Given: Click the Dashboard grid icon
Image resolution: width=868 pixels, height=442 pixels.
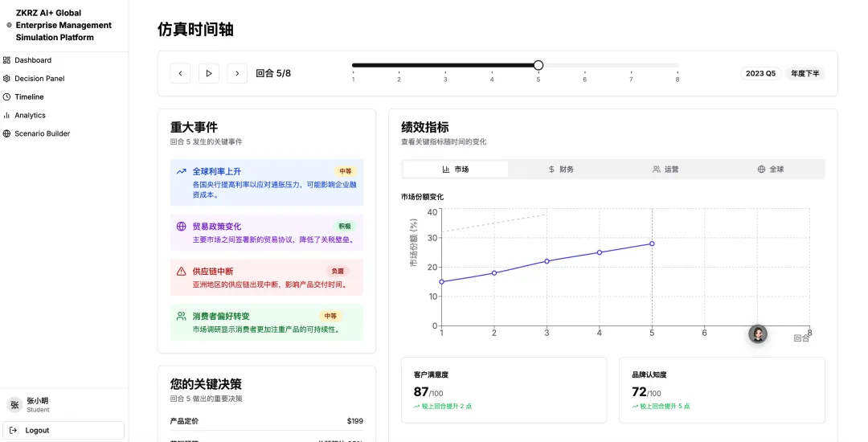Looking at the screenshot, I should pyautogui.click(x=6, y=60).
